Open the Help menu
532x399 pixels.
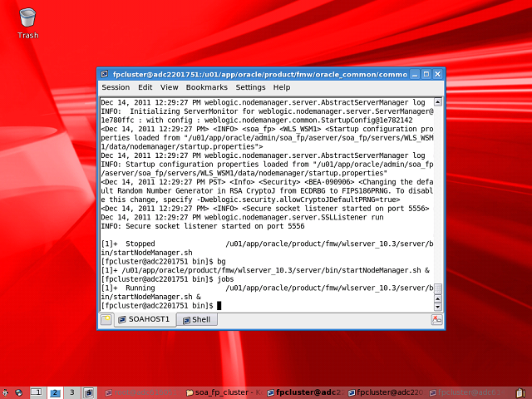(x=282, y=87)
